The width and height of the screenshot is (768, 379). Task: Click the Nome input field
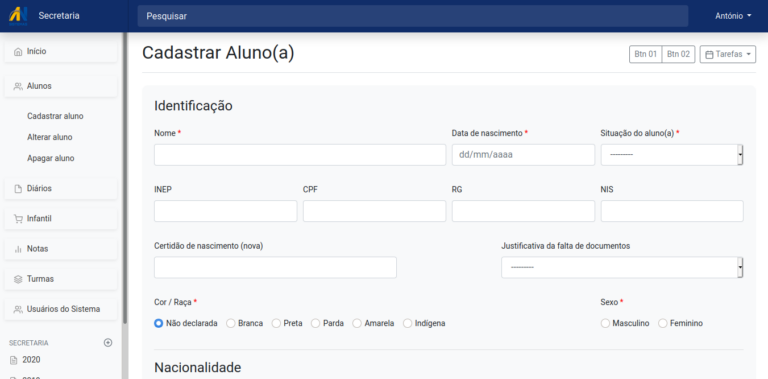pyautogui.click(x=300, y=155)
